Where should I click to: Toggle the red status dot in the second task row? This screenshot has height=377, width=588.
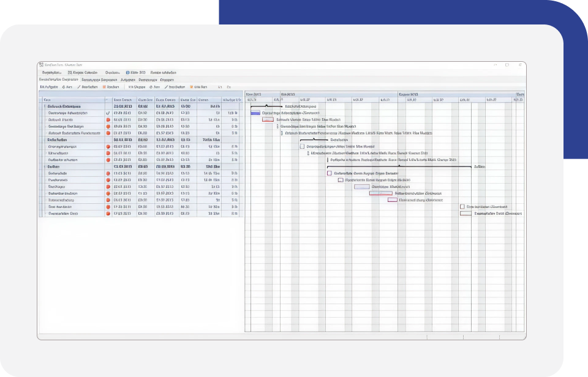(108, 120)
